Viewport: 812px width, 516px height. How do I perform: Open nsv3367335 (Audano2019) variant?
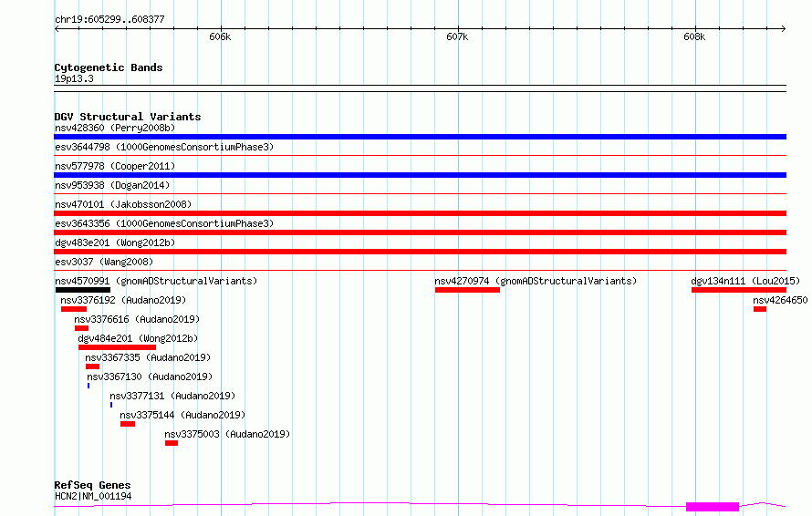(148, 357)
